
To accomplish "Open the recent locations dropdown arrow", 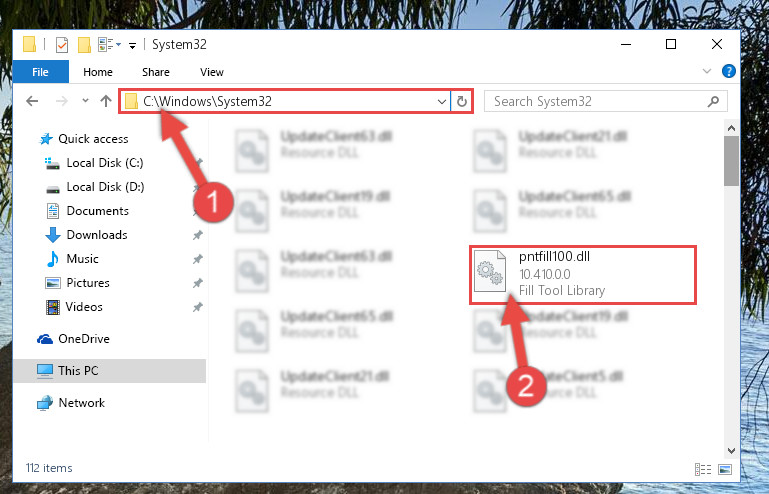I will coord(85,101).
